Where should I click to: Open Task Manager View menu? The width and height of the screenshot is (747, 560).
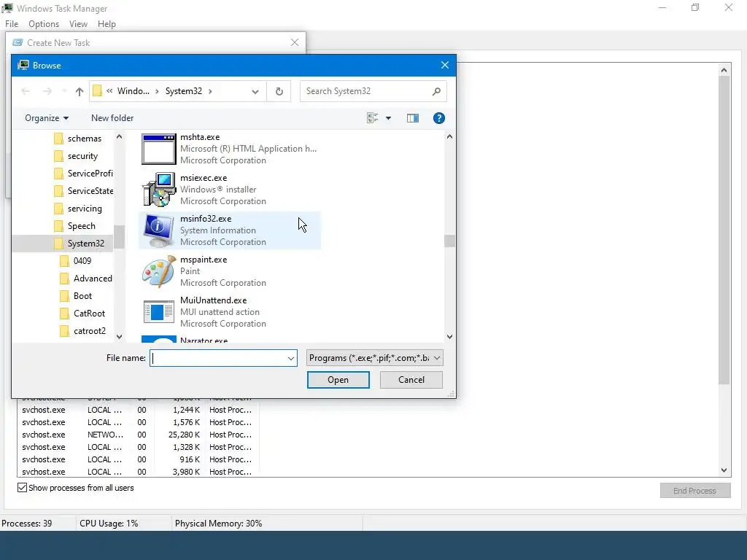(78, 24)
